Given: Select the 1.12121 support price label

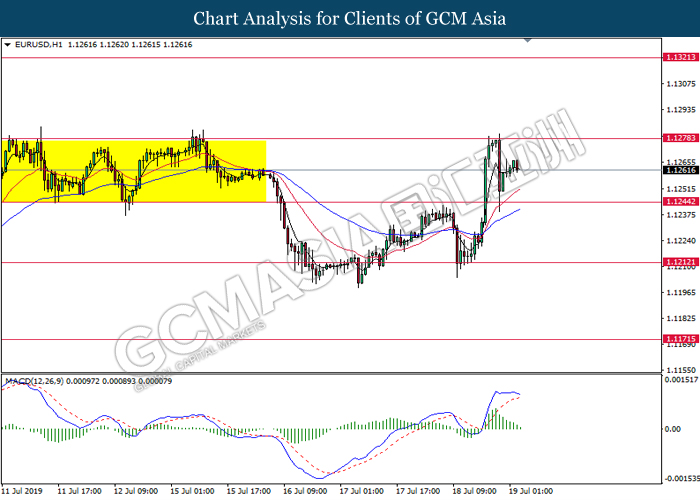Looking at the screenshot, I should [x=681, y=262].
